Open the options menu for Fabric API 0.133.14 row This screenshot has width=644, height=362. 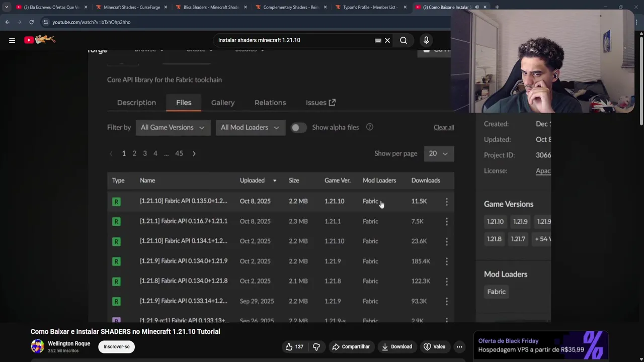point(446,301)
